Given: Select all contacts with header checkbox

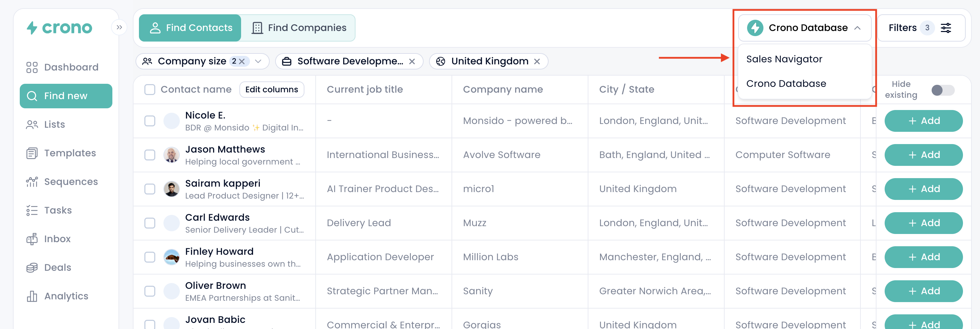Looking at the screenshot, I should point(150,90).
